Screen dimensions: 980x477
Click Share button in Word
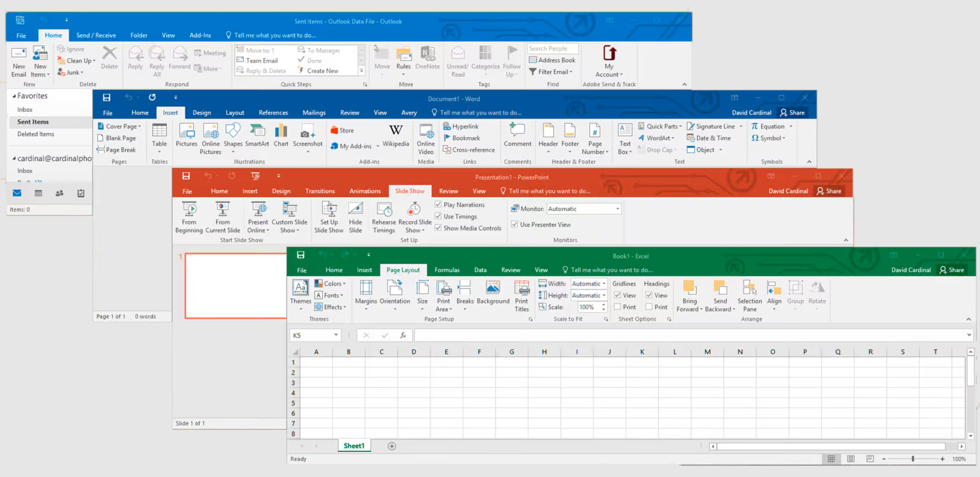tap(792, 113)
